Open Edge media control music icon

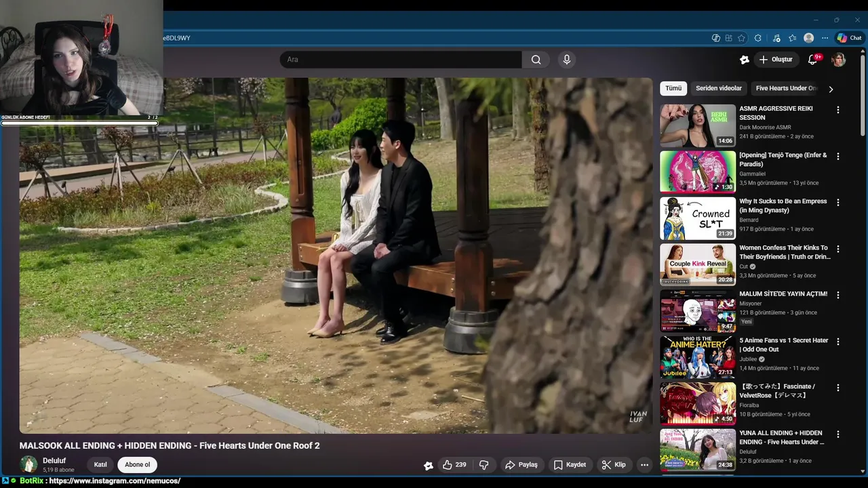tap(776, 38)
